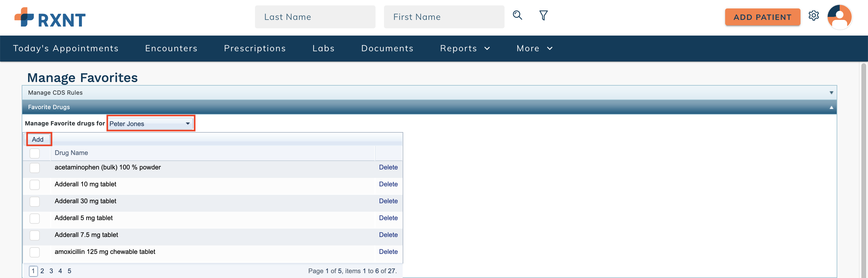
Task: Select the amoxicillin 125 mg chewable tablet name
Action: (105, 252)
